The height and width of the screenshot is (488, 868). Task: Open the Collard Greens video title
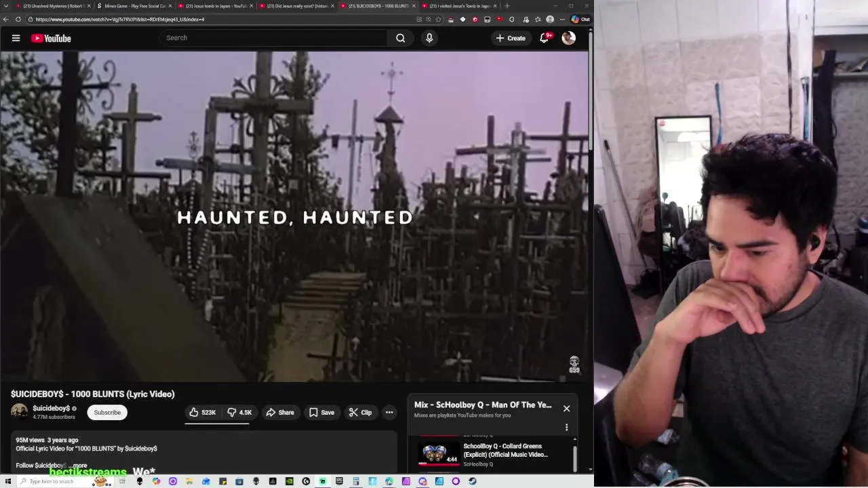505,450
